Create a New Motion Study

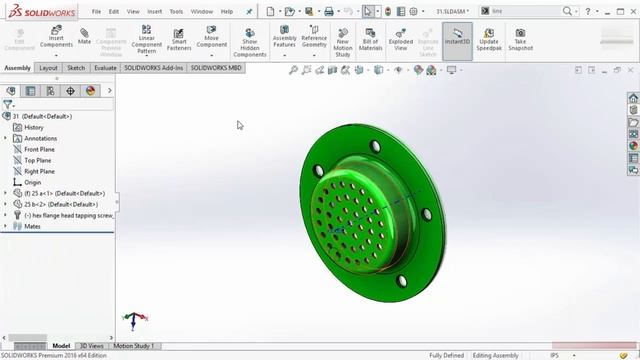(343, 42)
